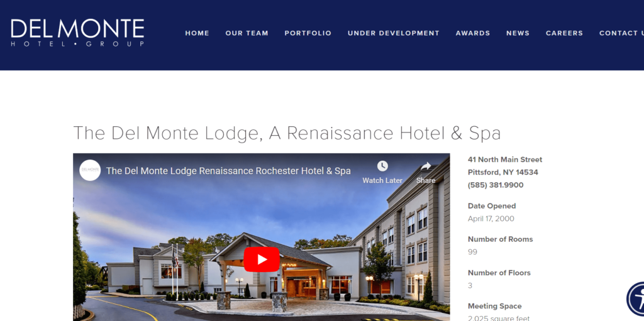Open the Home menu item
The image size is (644, 321).
[197, 33]
